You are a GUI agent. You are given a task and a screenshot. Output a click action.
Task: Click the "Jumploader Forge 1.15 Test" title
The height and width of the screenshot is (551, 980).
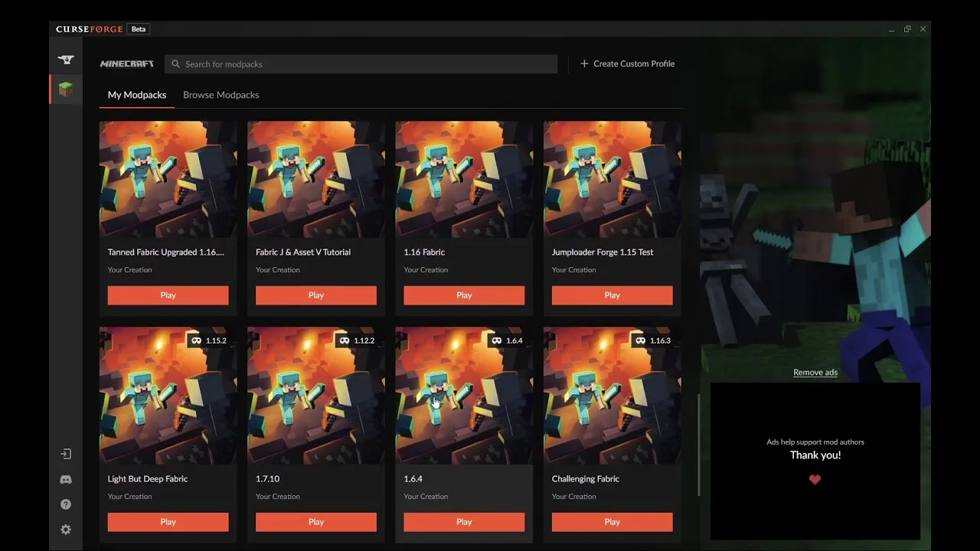point(603,252)
